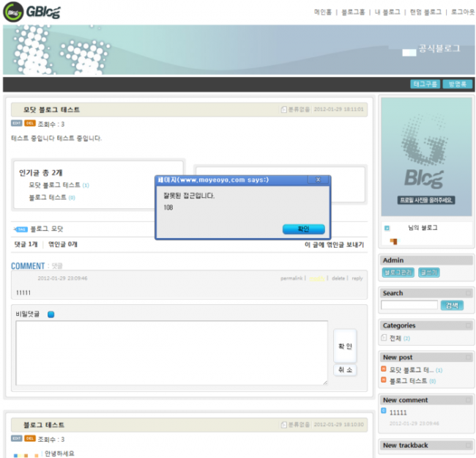
Task: Click modify on comment 11111
Action: point(317,278)
